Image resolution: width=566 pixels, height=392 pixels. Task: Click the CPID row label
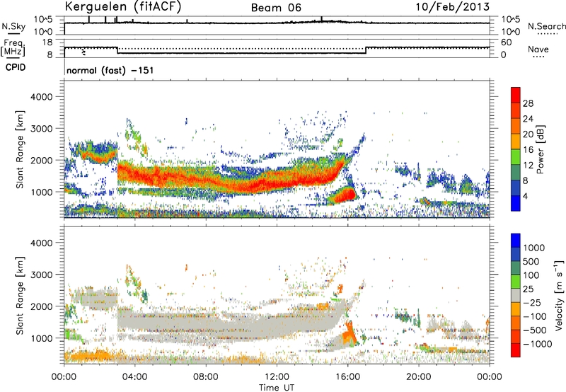point(16,67)
